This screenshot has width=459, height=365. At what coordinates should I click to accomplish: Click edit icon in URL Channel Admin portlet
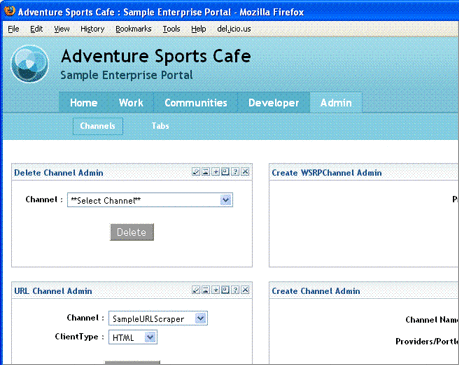pyautogui.click(x=196, y=290)
